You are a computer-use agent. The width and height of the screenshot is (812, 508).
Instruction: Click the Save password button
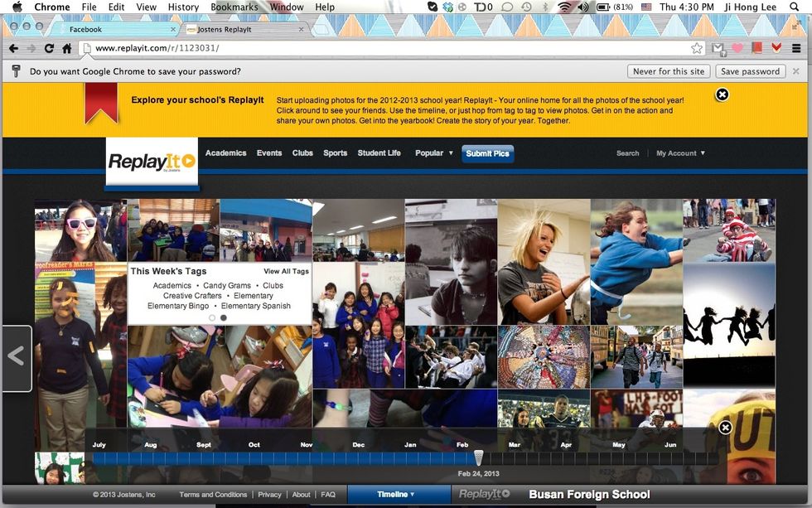coord(750,71)
